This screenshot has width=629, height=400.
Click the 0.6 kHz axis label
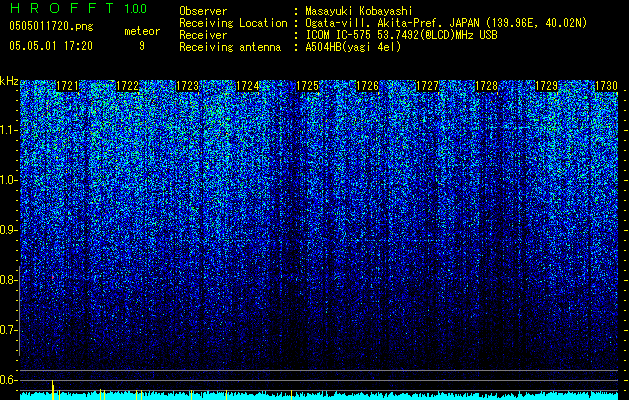(x=8, y=380)
